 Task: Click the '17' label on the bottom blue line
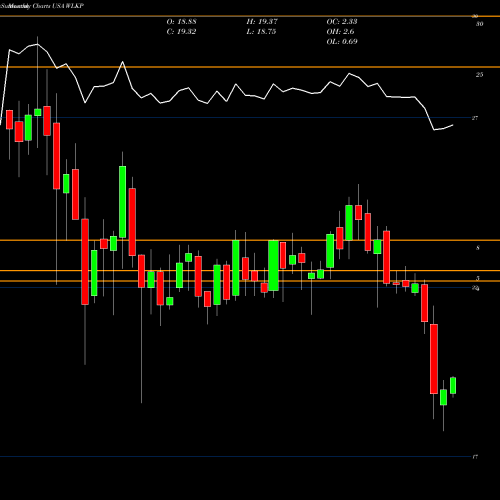475,457
